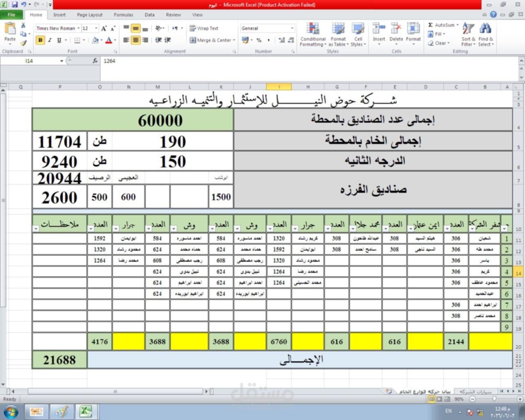The width and height of the screenshot is (525, 420).
Task: Click Increase Indent icon
Action: click(x=168, y=40)
